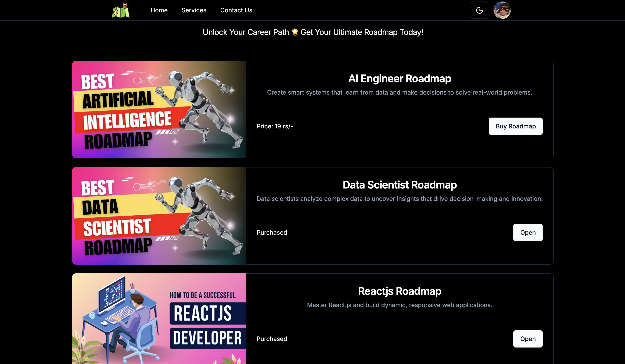
Task: Select the 'Data Scientist Roadmap' title
Action: click(x=400, y=185)
